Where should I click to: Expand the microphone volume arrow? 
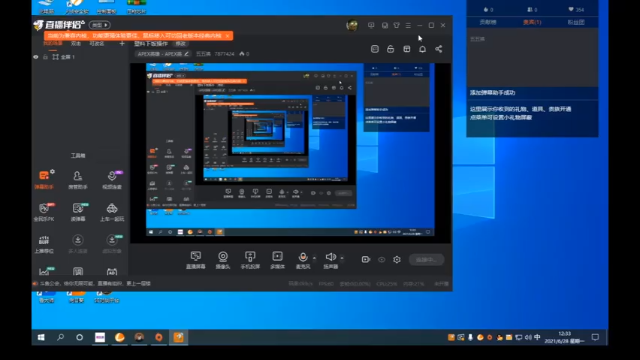tap(314, 258)
